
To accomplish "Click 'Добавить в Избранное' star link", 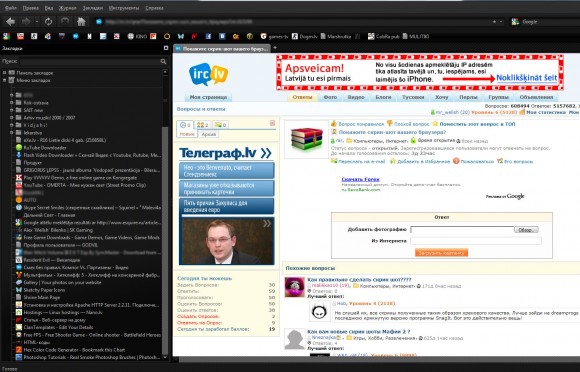I will click(x=420, y=161).
